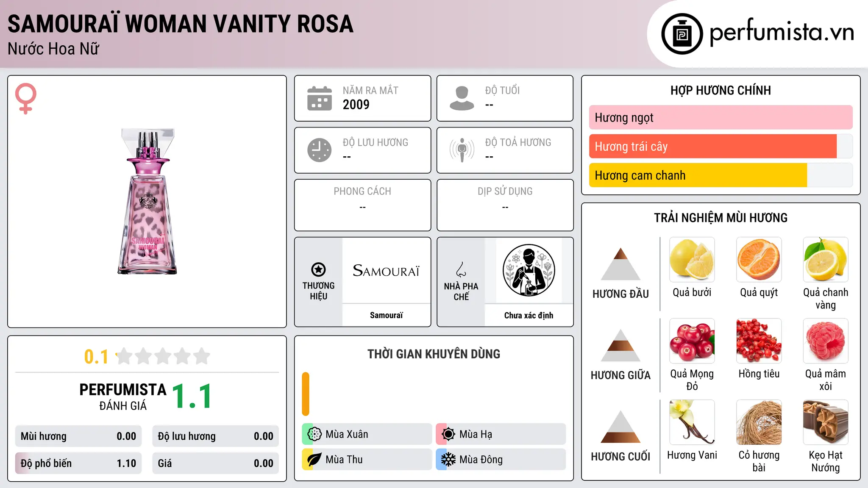Image resolution: width=868 pixels, height=488 pixels.
Task: Click the launch year 2009
Action: [356, 105]
